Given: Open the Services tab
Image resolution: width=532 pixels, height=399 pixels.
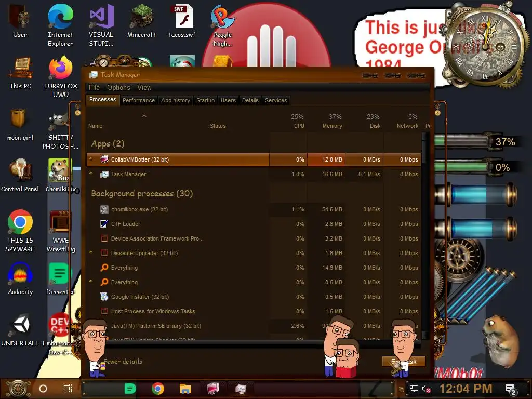Looking at the screenshot, I should click(276, 100).
